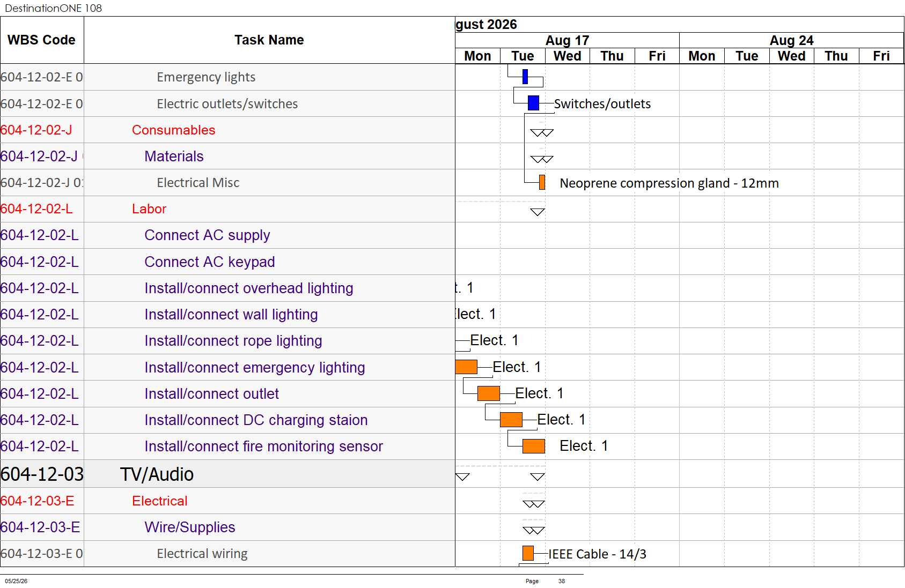This screenshot has height=588, width=905.
Task: Select Install/connect rope lighting task
Action: pos(233,340)
